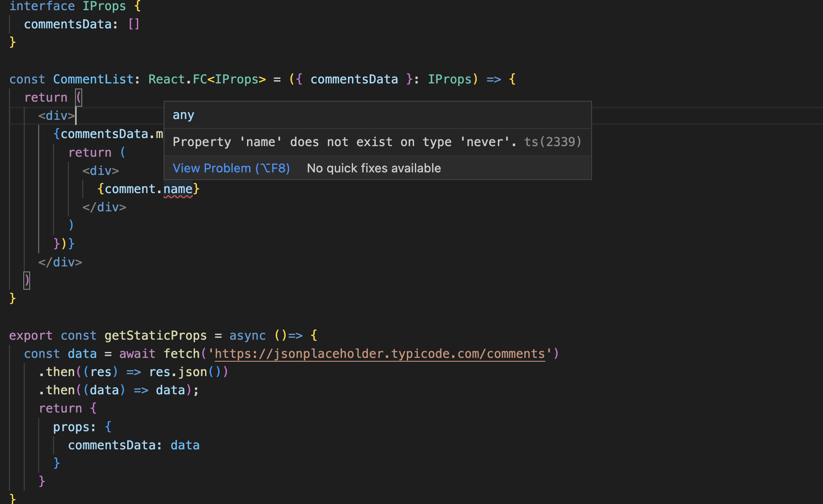This screenshot has width=823, height=504.
Task: Click error message text in hover tooltip
Action: (345, 142)
